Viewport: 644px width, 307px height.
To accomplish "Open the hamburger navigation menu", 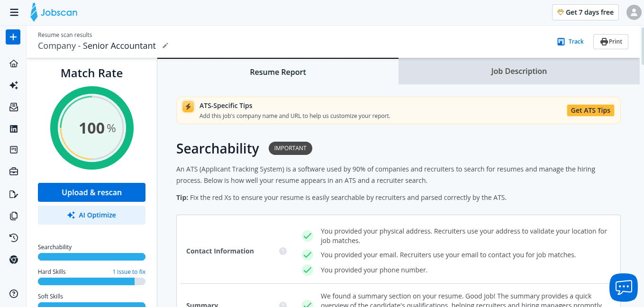I will point(14,12).
